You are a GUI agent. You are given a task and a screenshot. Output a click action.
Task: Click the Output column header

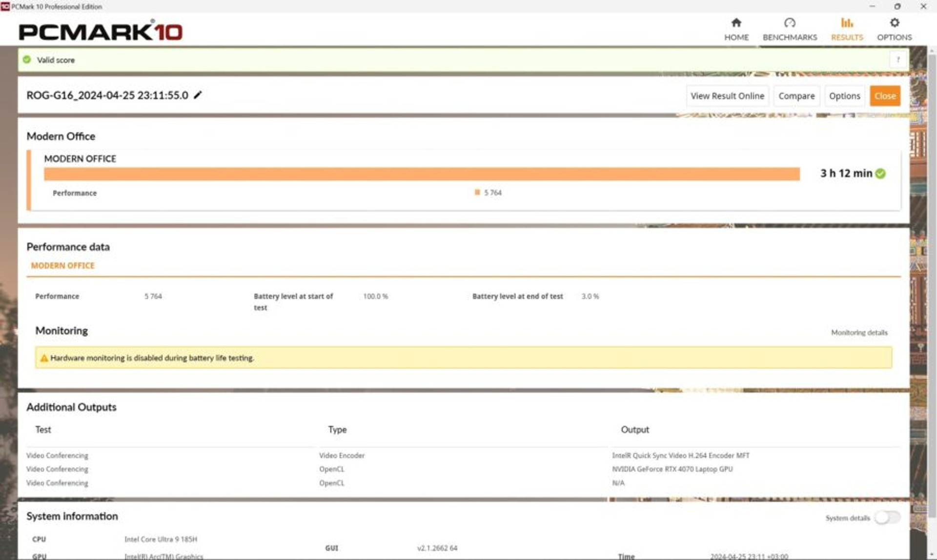634,430
